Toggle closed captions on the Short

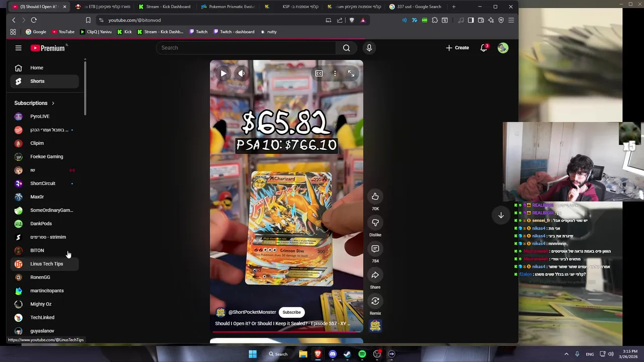click(318, 73)
